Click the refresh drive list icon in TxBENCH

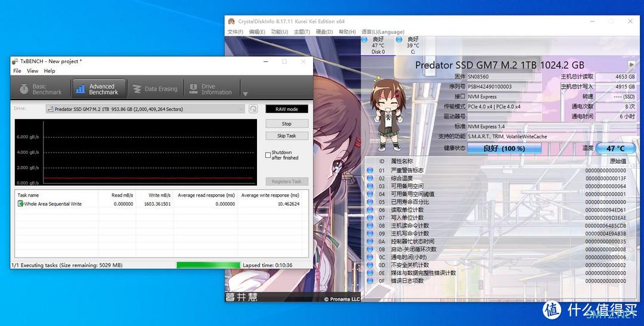(x=253, y=109)
